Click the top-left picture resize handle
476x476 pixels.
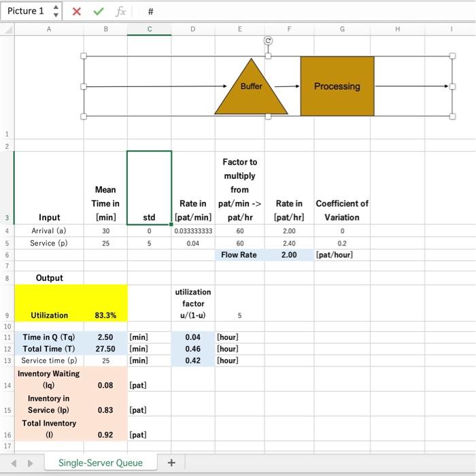click(84, 56)
